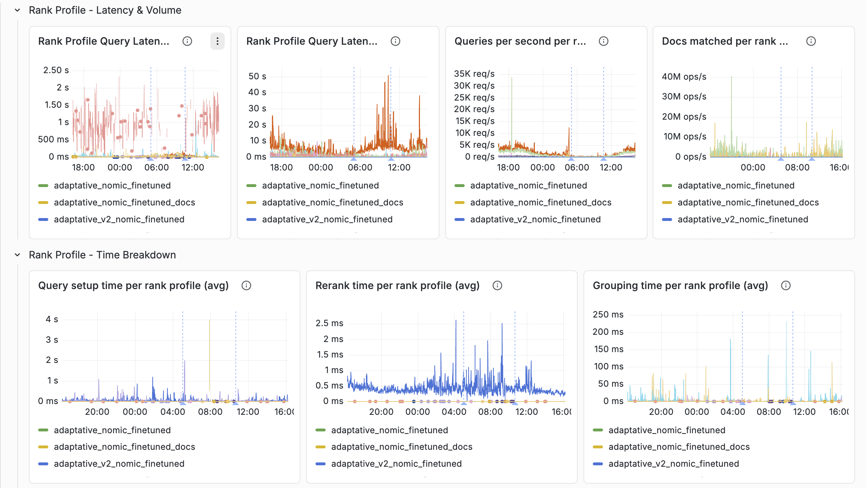View info for Queries per second per rank panel
The image size is (868, 488).
(x=603, y=41)
